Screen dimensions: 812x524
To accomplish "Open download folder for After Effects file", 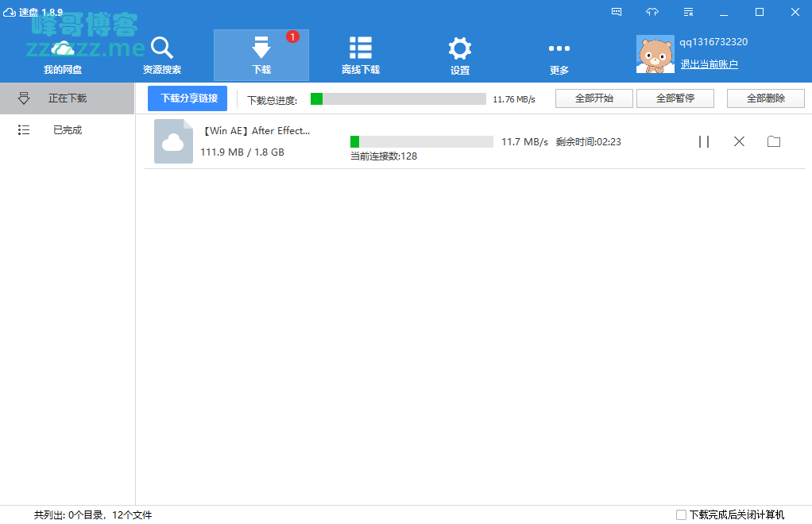I will pyautogui.click(x=774, y=141).
